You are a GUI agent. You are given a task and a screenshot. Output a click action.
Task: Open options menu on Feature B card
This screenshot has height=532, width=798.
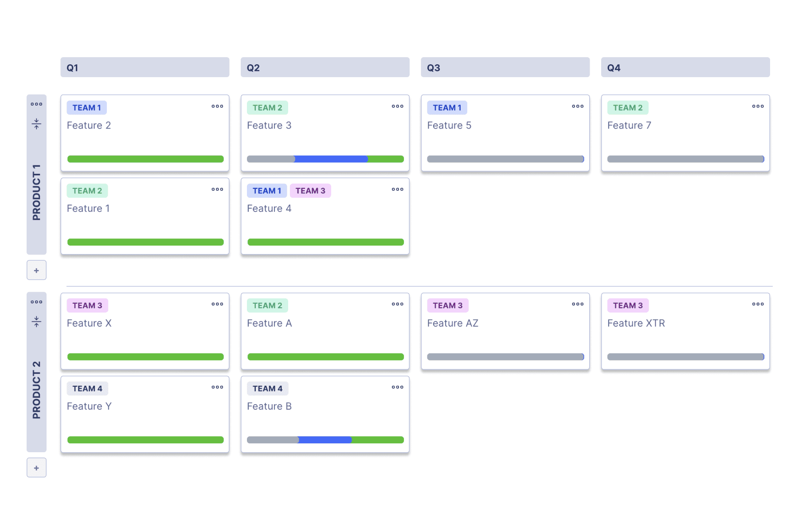[x=397, y=387]
